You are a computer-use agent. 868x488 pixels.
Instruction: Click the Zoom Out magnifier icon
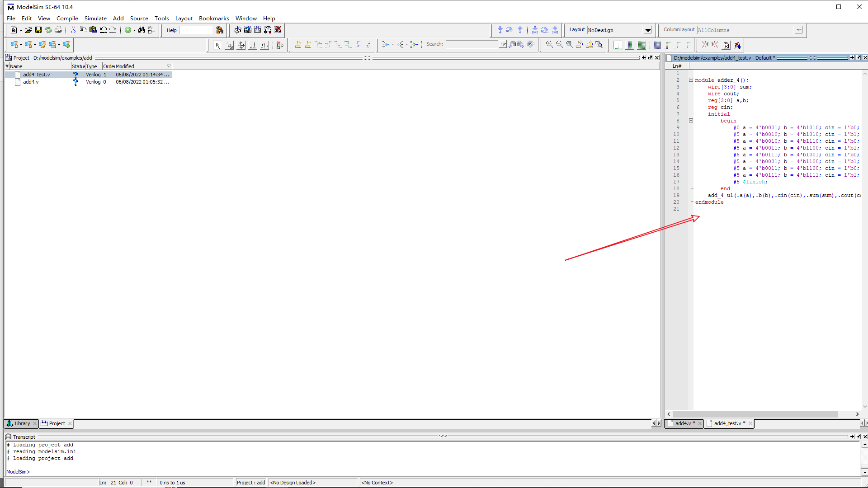click(559, 44)
